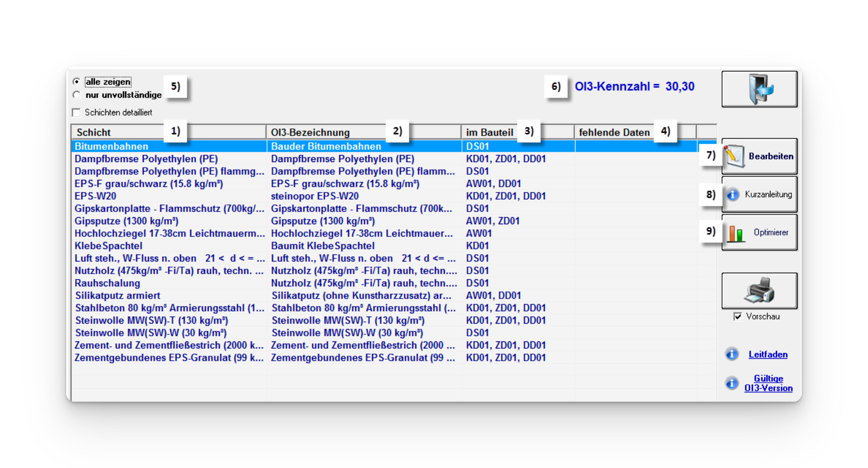
Task: Open the Leitfaden link
Action: 768,355
